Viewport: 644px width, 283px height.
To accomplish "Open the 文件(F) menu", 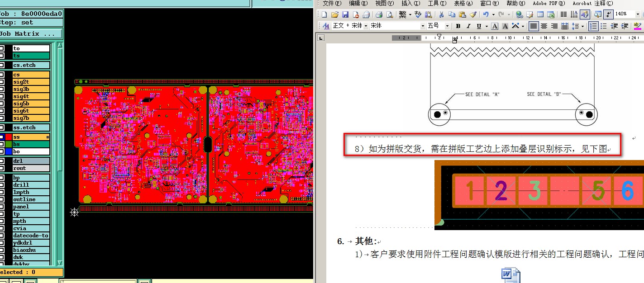I will (332, 3).
